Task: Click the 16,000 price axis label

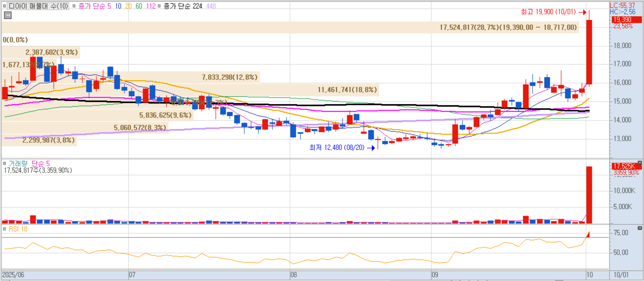Action: pyautogui.click(x=622, y=82)
